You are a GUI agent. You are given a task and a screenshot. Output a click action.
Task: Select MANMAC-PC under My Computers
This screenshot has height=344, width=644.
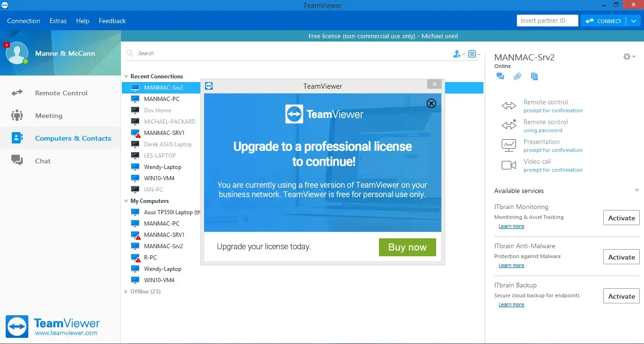coord(161,224)
